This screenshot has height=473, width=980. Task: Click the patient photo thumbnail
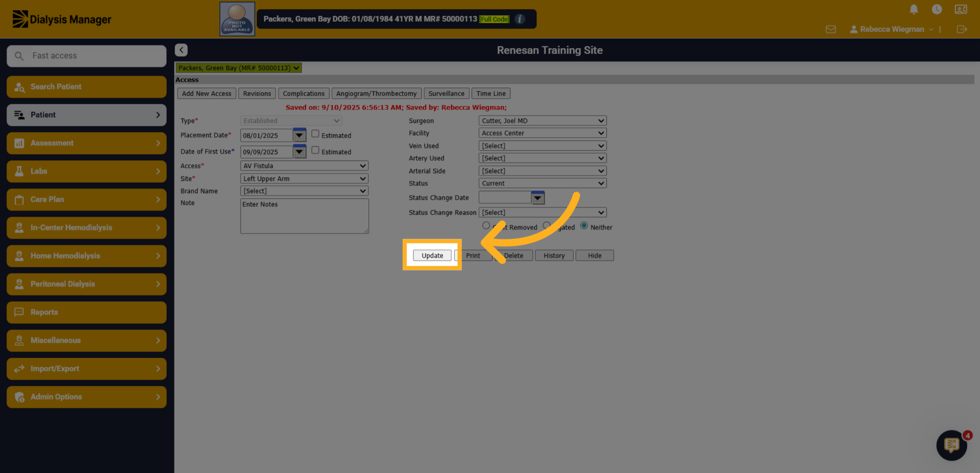[x=237, y=19]
